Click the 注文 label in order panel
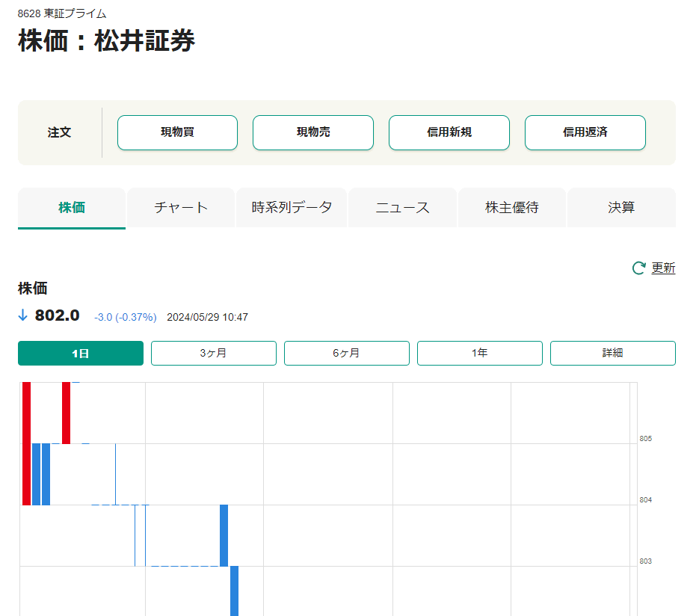Screen dimensions: 699x616 (59, 132)
